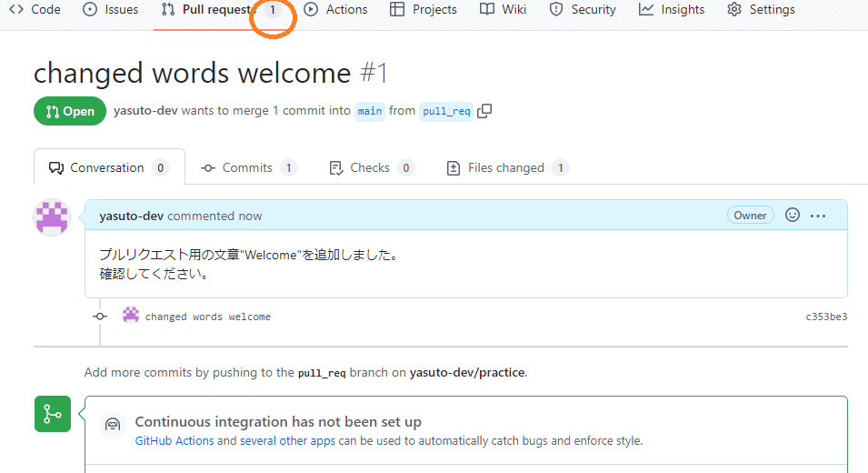This screenshot has width=868, height=473.
Task: Open the 'several other apps' link
Action: (287, 441)
